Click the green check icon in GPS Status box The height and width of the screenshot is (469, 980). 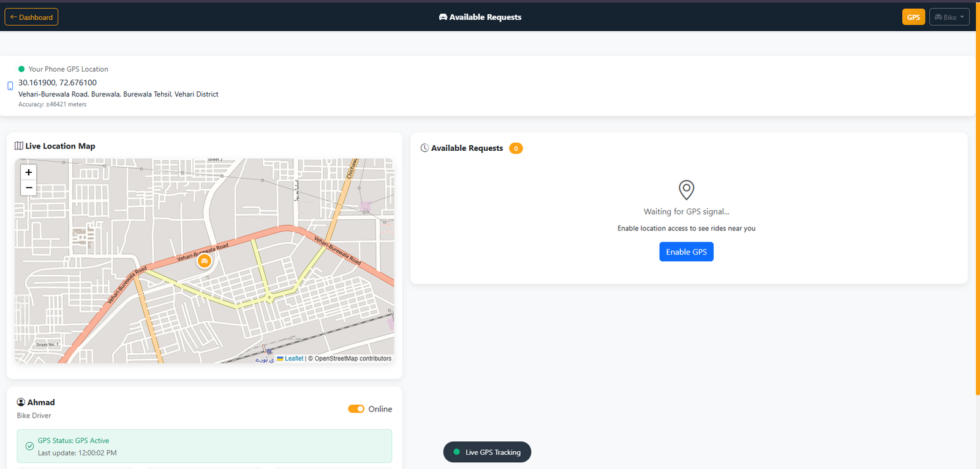click(29, 446)
